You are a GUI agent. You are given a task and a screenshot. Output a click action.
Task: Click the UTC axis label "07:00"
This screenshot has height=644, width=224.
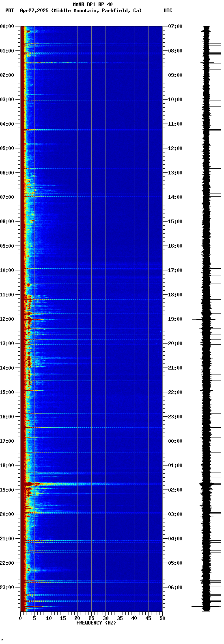point(175,26)
